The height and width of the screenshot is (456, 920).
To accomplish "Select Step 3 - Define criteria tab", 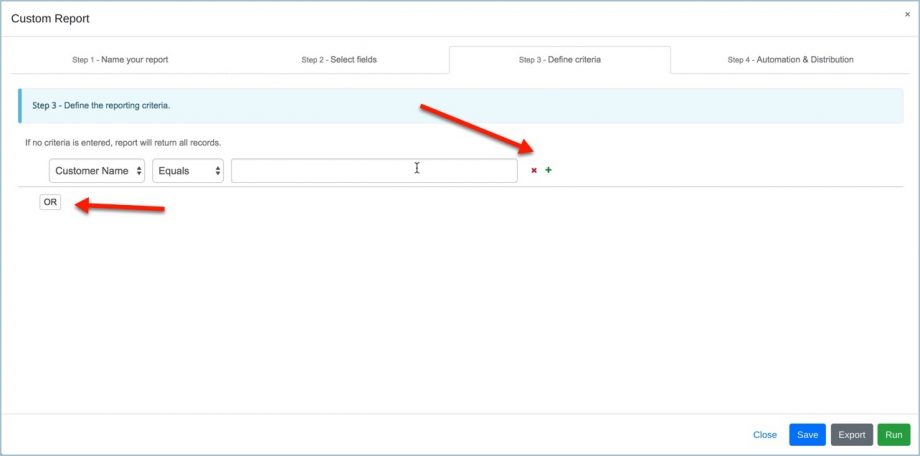I will click(560, 60).
